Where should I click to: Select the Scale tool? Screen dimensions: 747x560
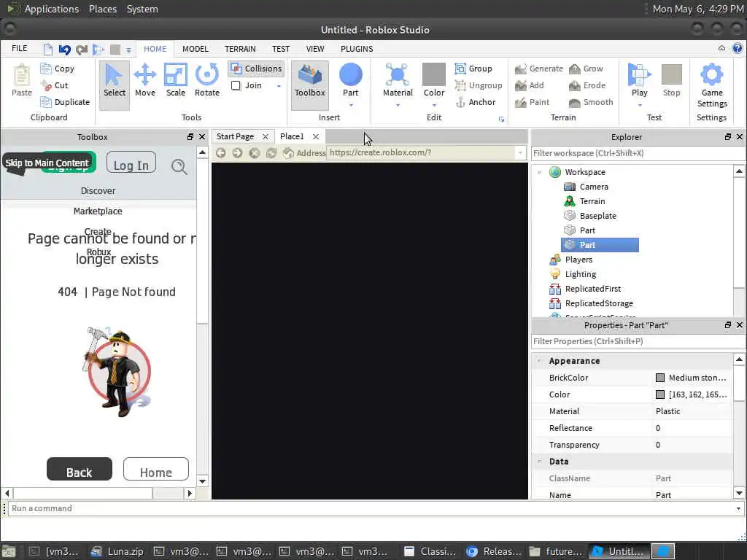point(175,80)
